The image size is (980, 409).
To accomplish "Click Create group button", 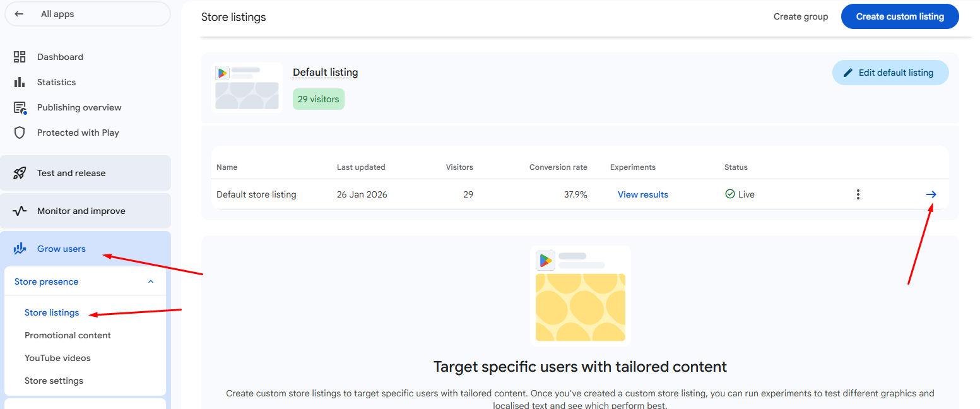I will (801, 16).
